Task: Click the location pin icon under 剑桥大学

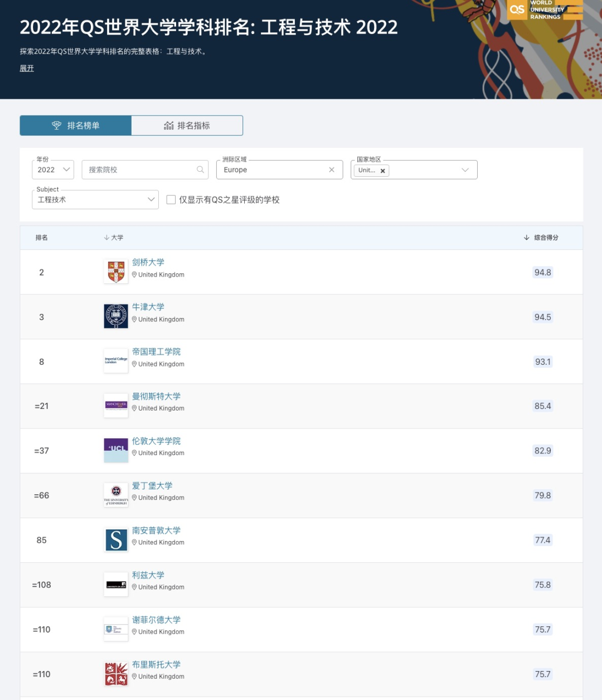Action: click(134, 274)
